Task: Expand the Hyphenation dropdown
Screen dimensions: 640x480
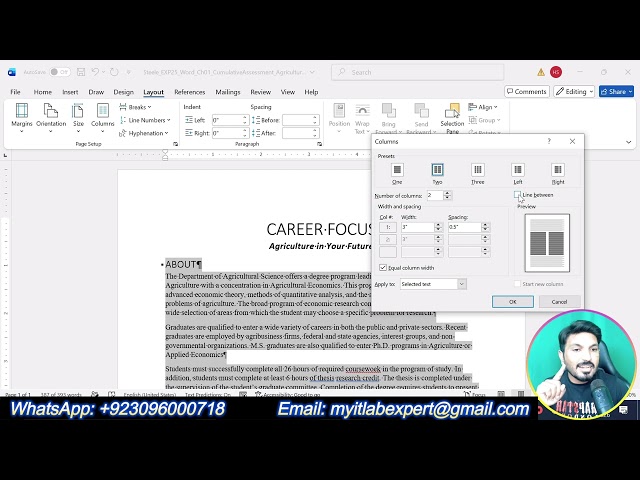Action: 144,133
